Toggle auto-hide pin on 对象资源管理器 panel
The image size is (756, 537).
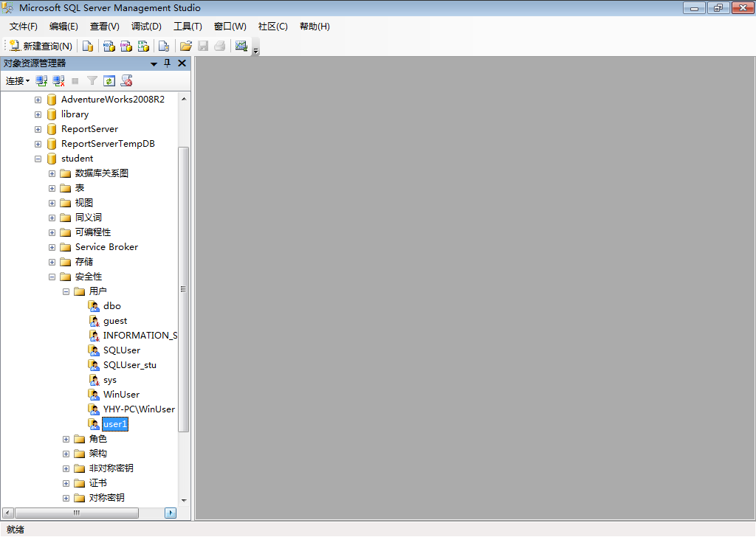coord(168,63)
